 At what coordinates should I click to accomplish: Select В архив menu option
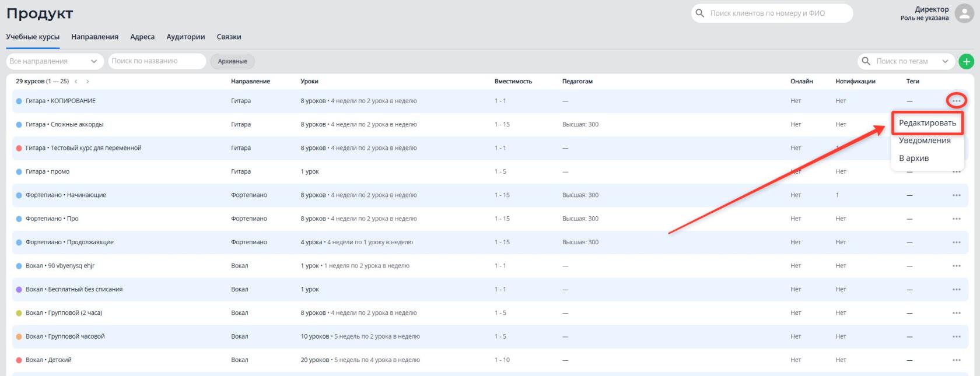914,158
